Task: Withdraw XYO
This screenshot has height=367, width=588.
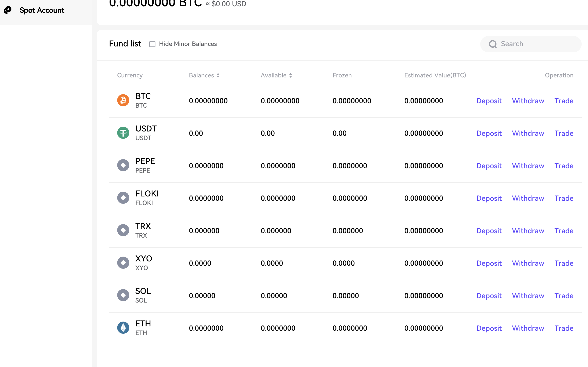Action: pos(528,263)
